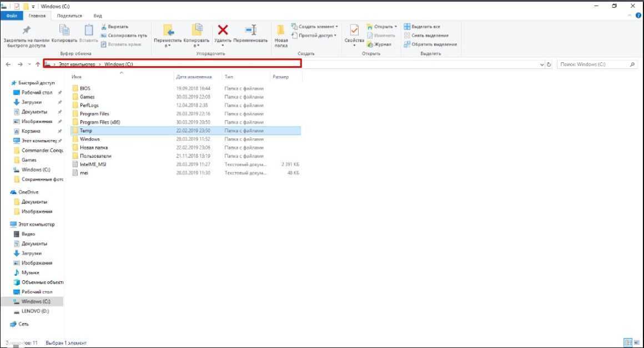Screen dimensions: 644x348
Task: Click the search field Поиск: Windows (C:)
Action: click(594, 64)
